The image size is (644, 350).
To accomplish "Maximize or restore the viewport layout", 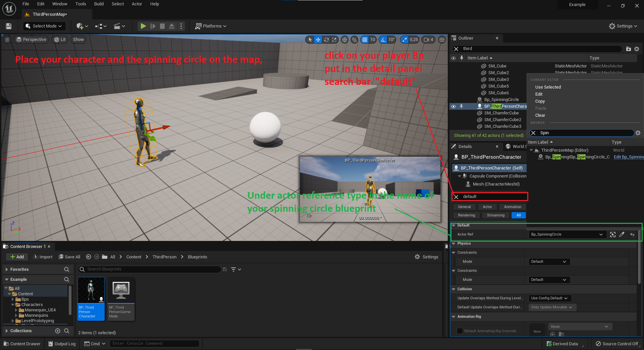I will (x=442, y=40).
